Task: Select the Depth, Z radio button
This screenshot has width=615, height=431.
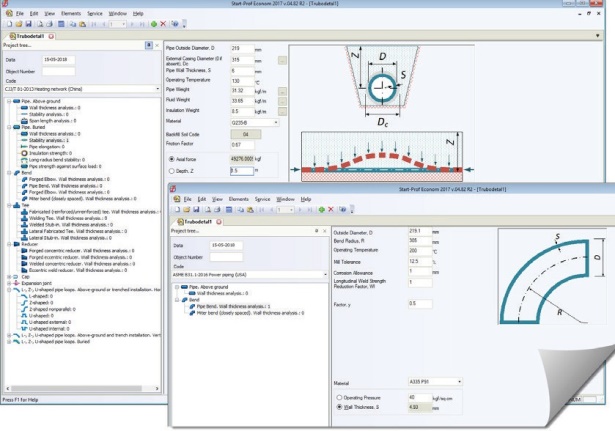Action: pos(171,171)
